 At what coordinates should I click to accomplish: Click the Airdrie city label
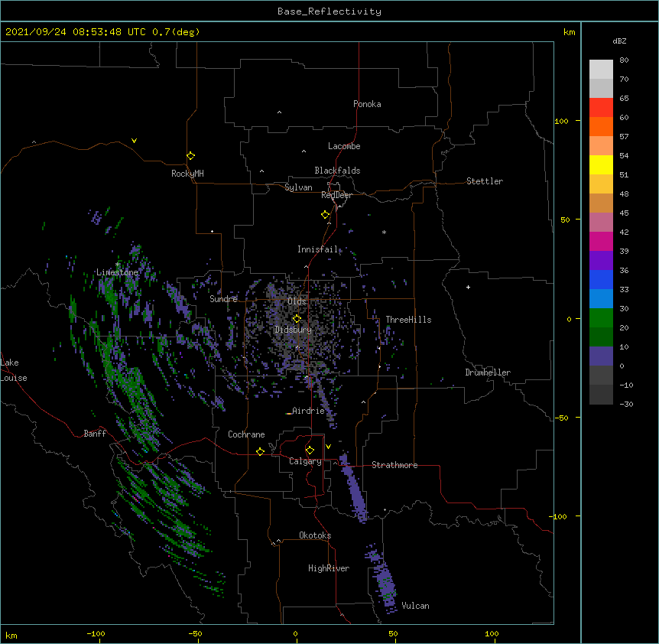[308, 411]
